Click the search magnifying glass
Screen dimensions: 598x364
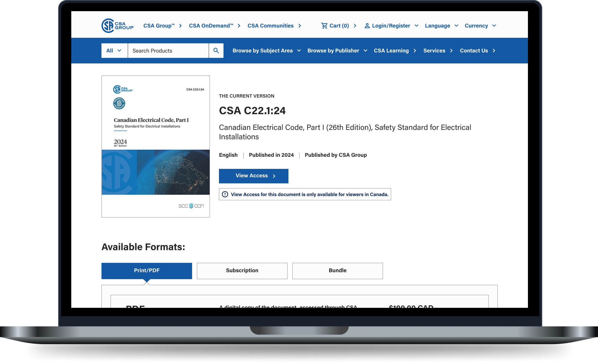click(216, 50)
